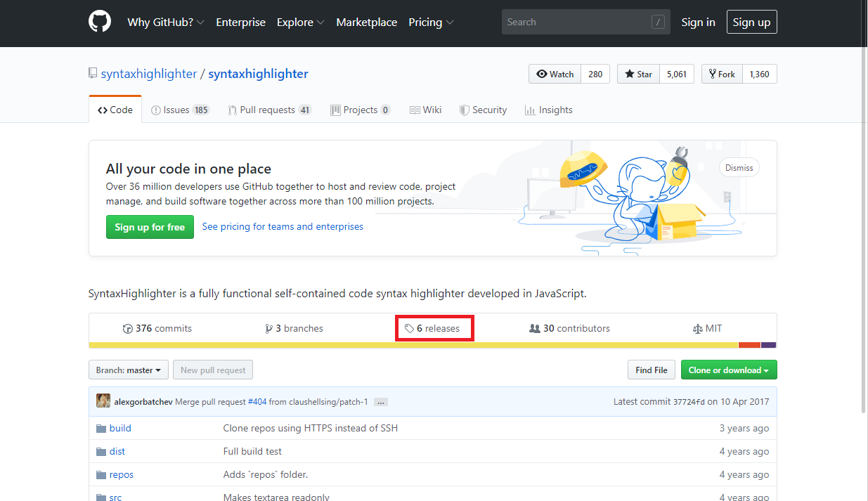Image resolution: width=868 pixels, height=501 pixels.
Task: Expand the Clone or download dropdown
Action: click(x=729, y=370)
